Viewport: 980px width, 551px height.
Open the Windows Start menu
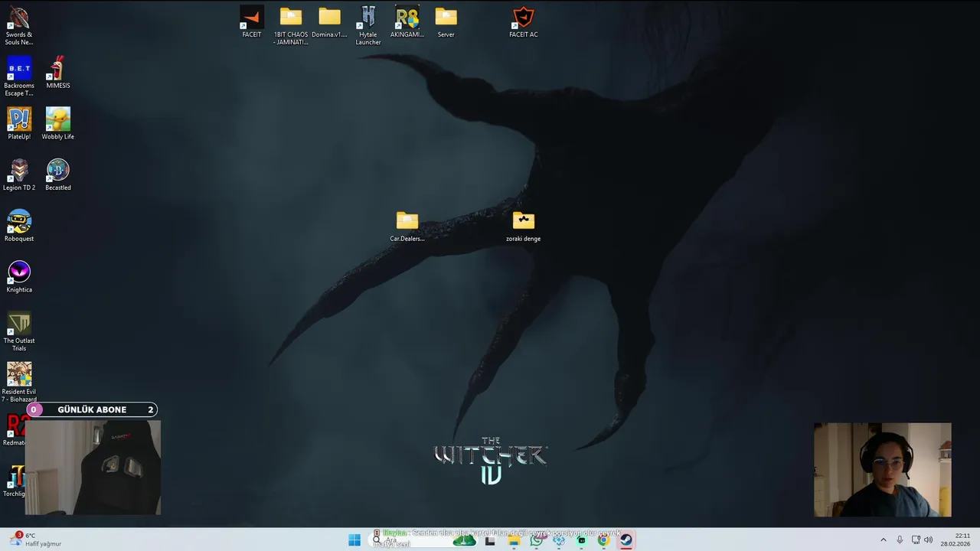(x=354, y=540)
